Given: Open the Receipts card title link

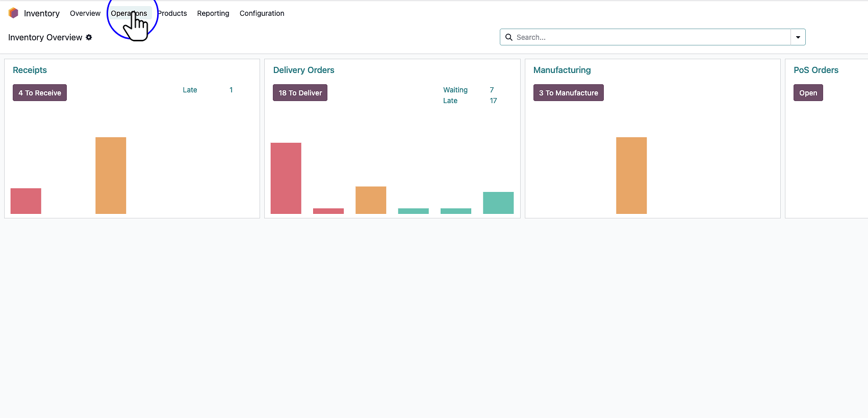Looking at the screenshot, I should click(x=30, y=70).
